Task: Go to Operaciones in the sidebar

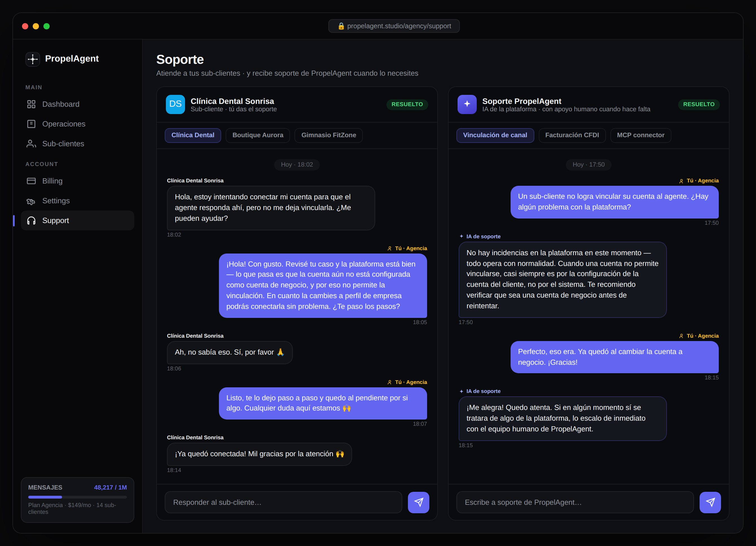Action: 77,124
